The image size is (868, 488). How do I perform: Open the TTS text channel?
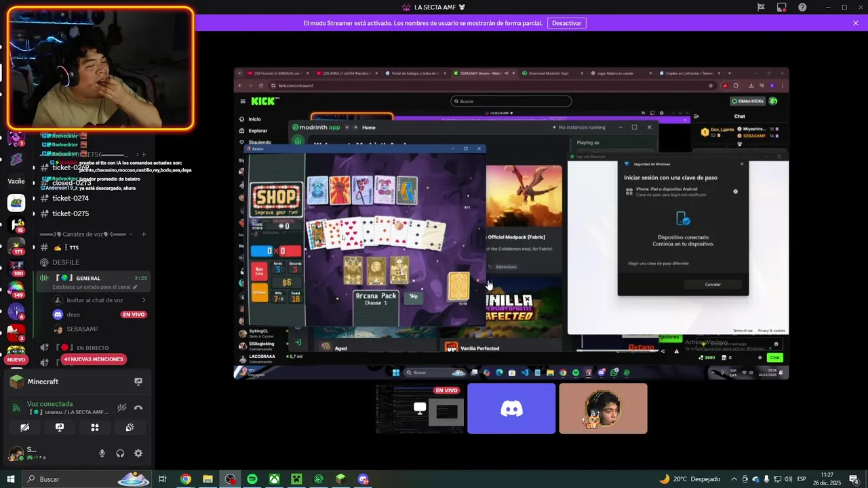click(74, 248)
